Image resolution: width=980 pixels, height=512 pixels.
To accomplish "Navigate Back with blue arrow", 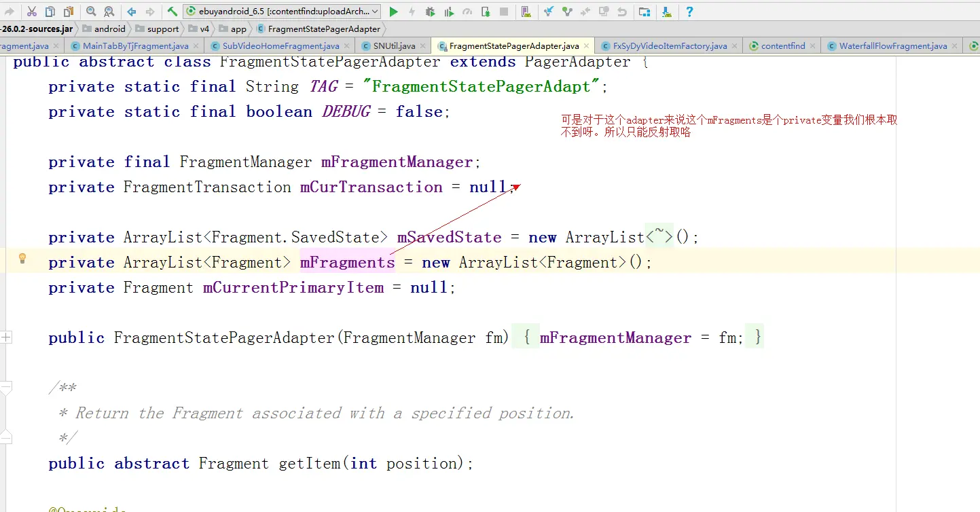I will (x=132, y=12).
